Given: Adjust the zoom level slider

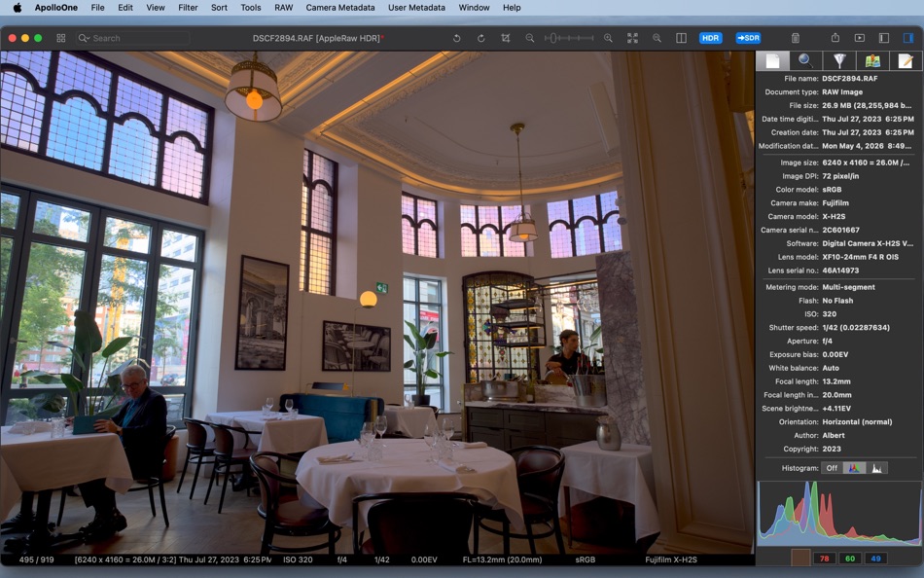Looking at the screenshot, I should point(569,38).
